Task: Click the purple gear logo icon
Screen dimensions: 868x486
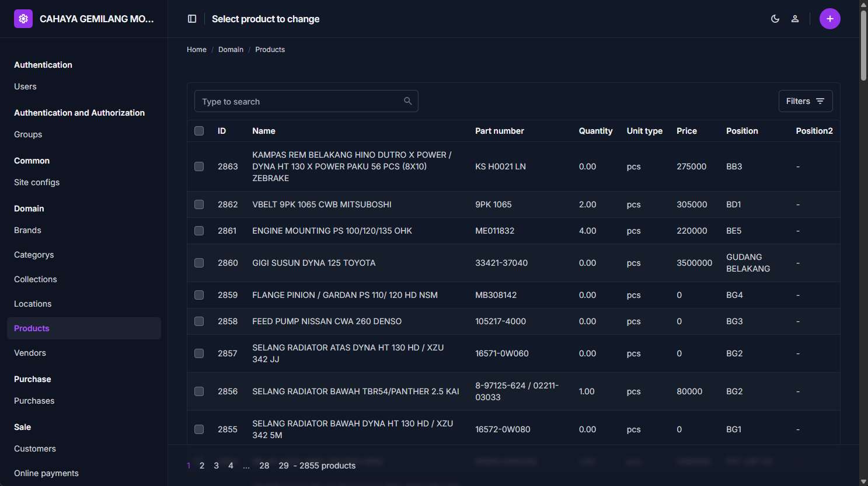Action: tap(23, 19)
